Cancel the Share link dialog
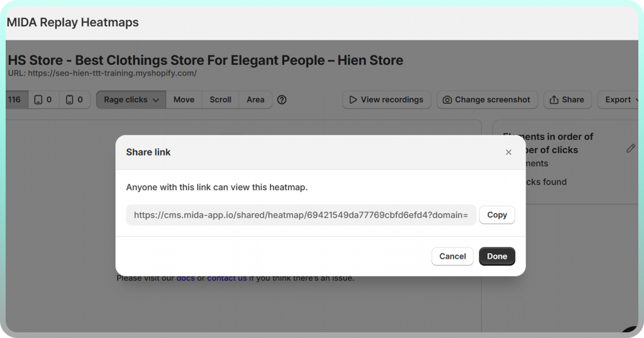This screenshot has width=644, height=338. pyautogui.click(x=452, y=256)
